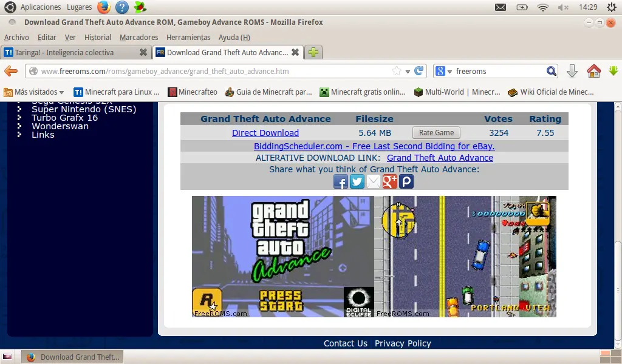Share on Facebook icon
Viewport: 622px width, 364px height.
pyautogui.click(x=341, y=182)
